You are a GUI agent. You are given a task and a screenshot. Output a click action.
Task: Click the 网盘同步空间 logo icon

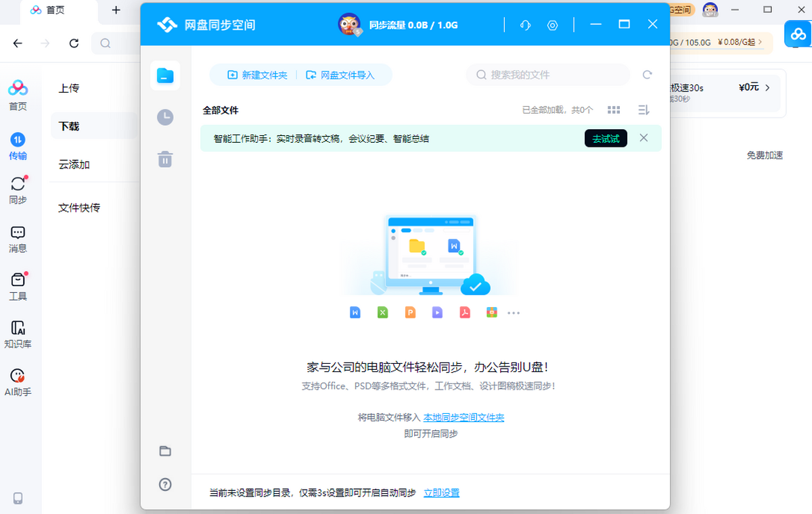(x=167, y=25)
